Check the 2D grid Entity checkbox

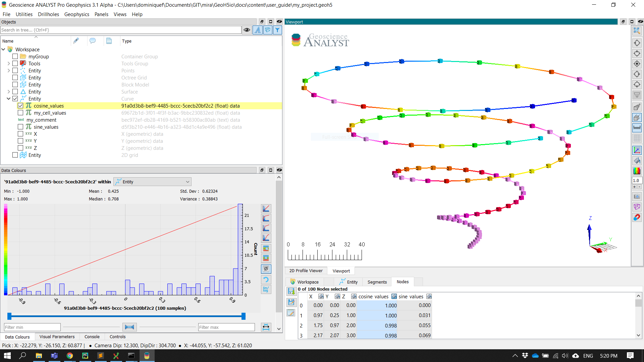(x=15, y=155)
